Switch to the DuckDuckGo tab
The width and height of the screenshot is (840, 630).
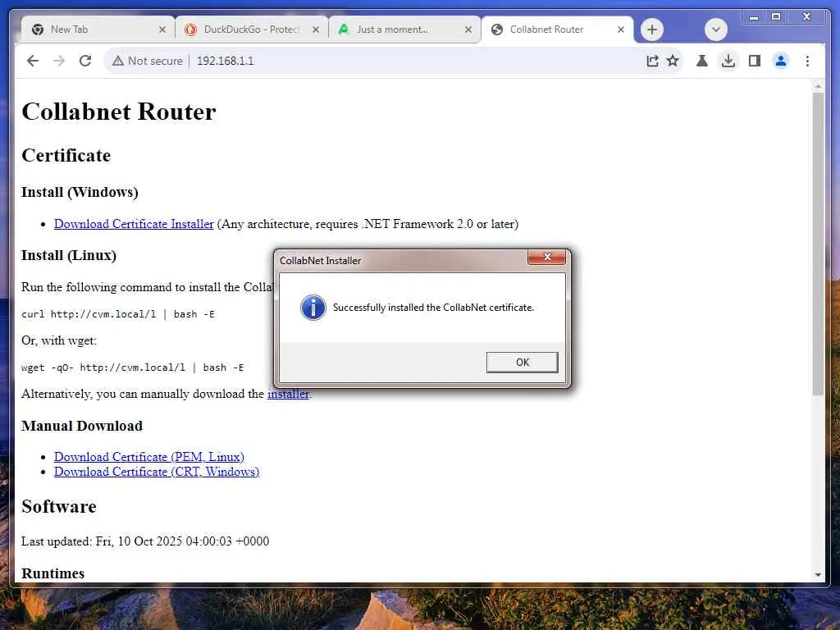(x=252, y=30)
